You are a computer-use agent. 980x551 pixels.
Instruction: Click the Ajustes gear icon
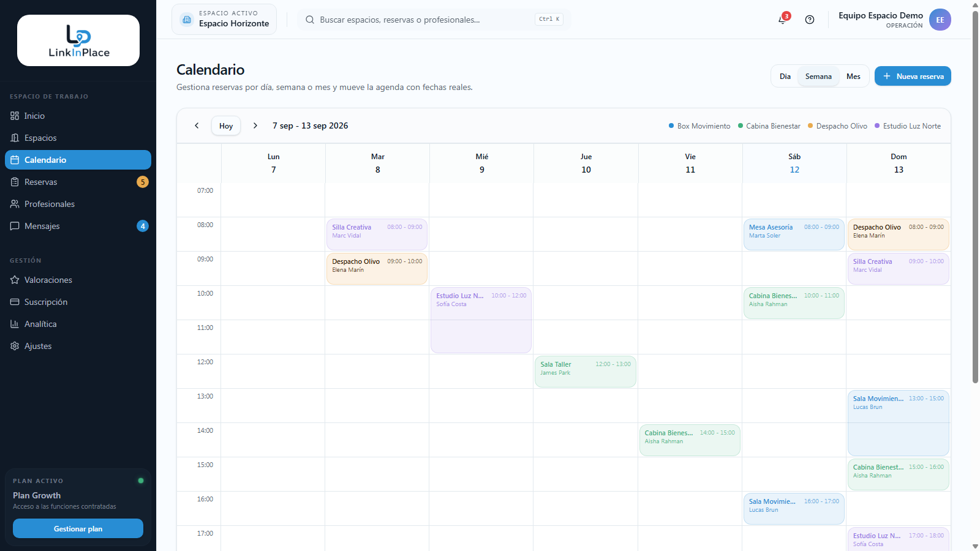[x=15, y=346]
